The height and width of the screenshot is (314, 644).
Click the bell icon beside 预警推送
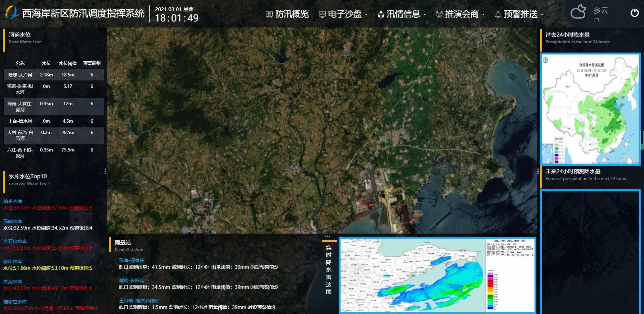pos(498,14)
